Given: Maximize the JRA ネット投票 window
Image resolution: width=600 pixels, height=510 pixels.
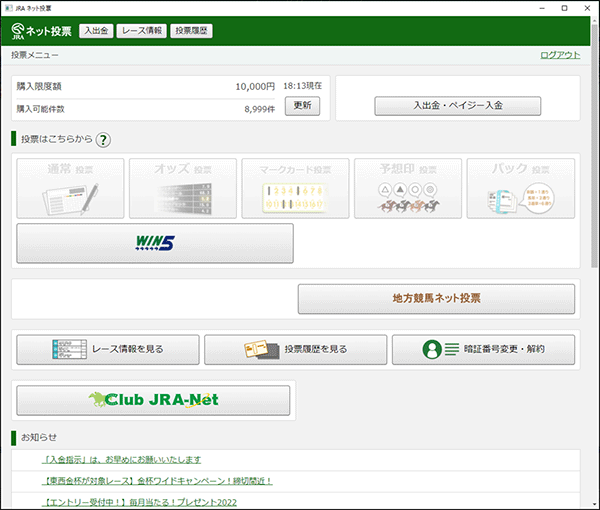Looking at the screenshot, I should click(x=564, y=8).
